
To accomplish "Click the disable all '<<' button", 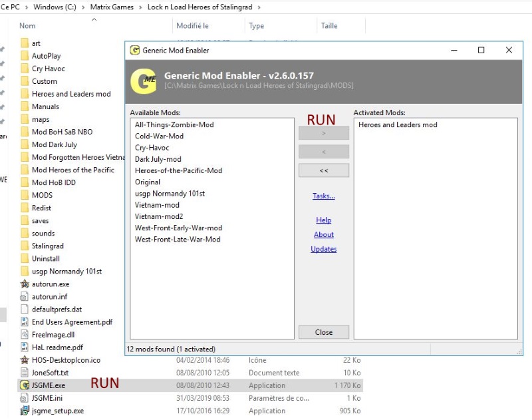I will pyautogui.click(x=324, y=170).
